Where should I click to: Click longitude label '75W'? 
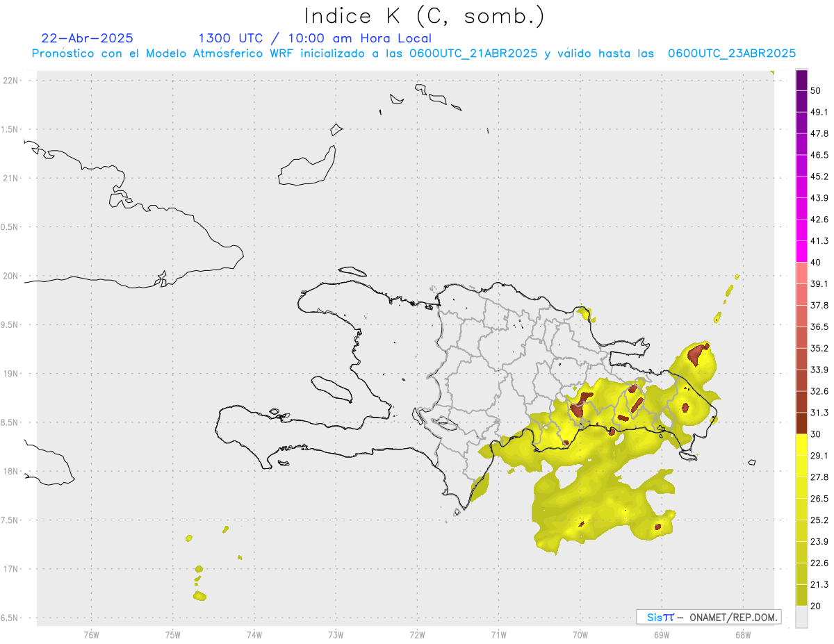pos(172,634)
